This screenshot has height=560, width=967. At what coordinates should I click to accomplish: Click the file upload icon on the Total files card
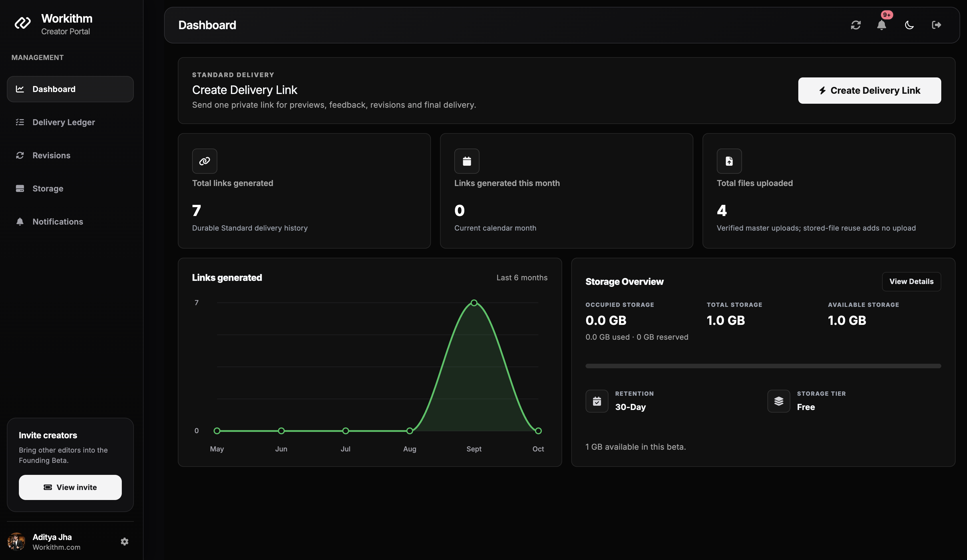point(729,161)
